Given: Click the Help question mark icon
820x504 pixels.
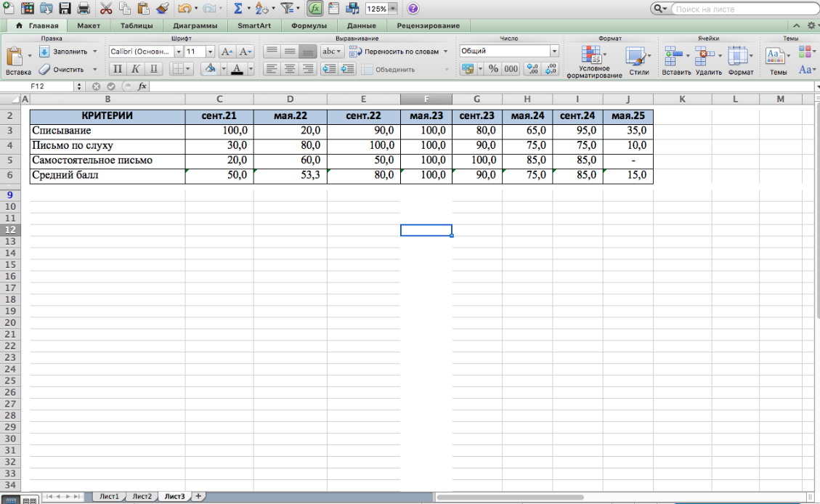Looking at the screenshot, I should [413, 9].
